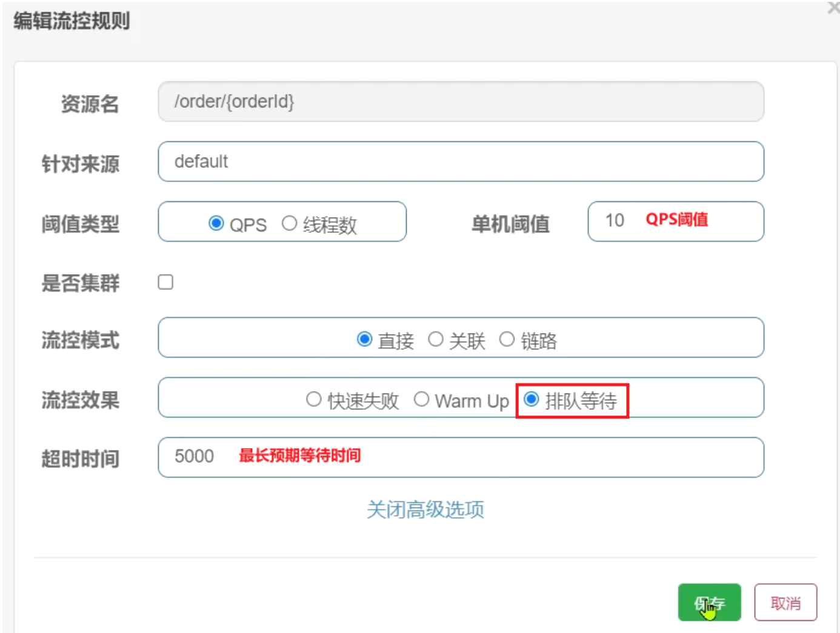Viewport: 840px width, 633px height.
Task: Select 快速失败 as the 流控效果
Action: (x=313, y=400)
